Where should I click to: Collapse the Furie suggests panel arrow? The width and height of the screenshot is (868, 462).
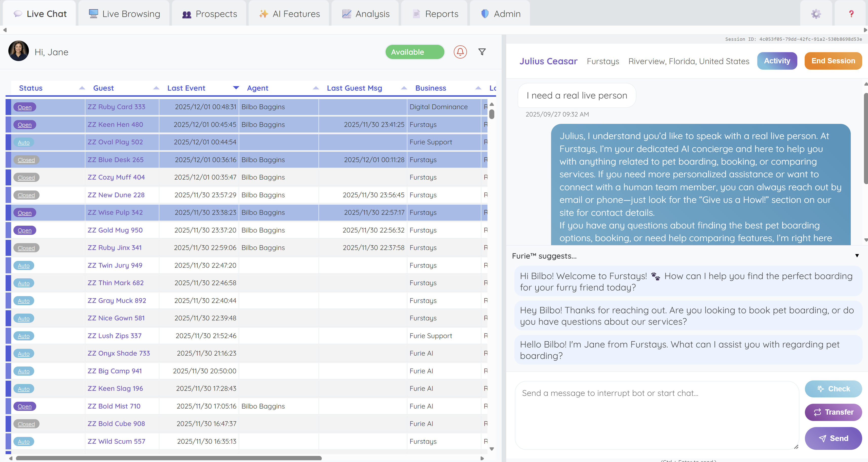click(857, 256)
